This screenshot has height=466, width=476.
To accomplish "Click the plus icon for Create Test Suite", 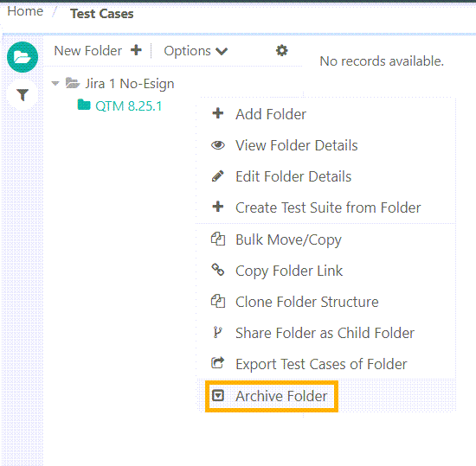I will pos(218,207).
